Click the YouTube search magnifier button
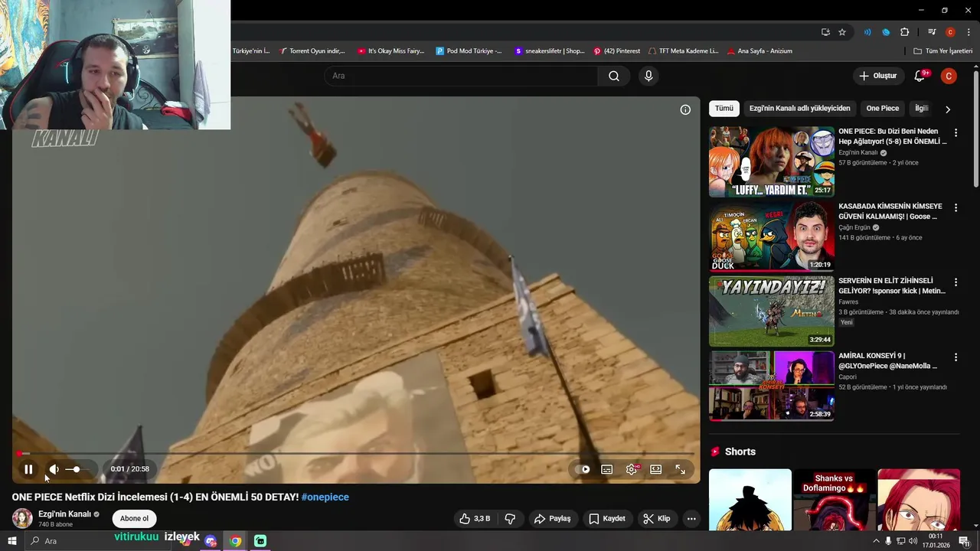Viewport: 980px width, 551px height. click(x=614, y=76)
